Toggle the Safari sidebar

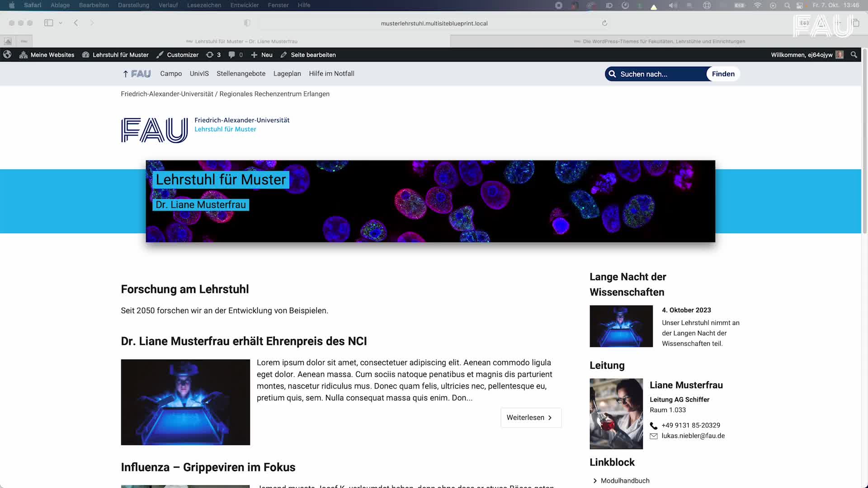[49, 23]
